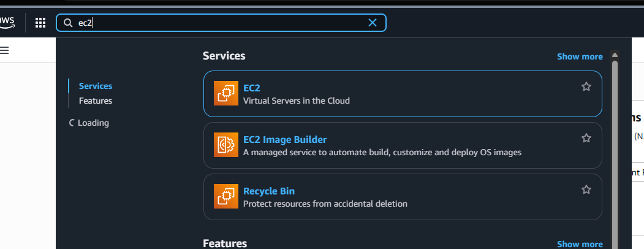Open the EC2 service link
This screenshot has height=249, width=644.
click(x=251, y=88)
